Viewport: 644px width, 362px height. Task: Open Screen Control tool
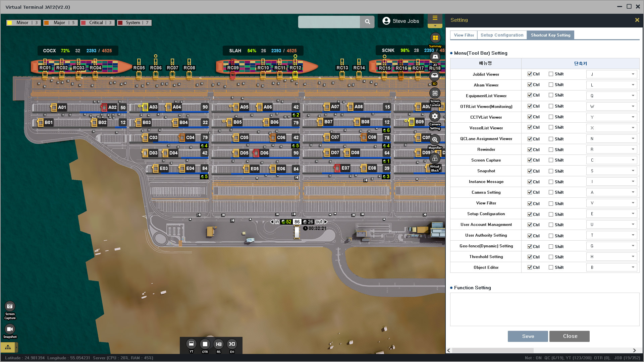[435, 94]
